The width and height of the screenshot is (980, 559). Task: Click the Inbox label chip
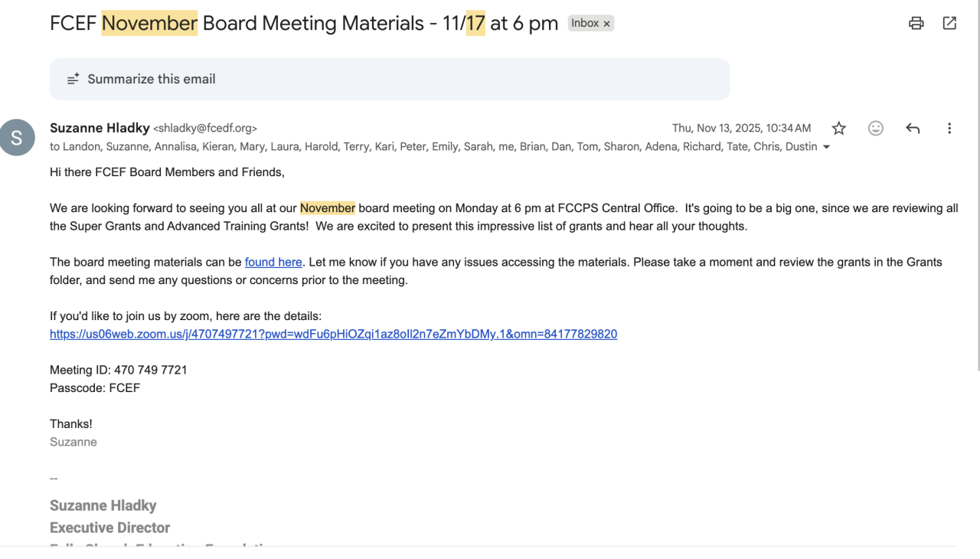tap(585, 24)
